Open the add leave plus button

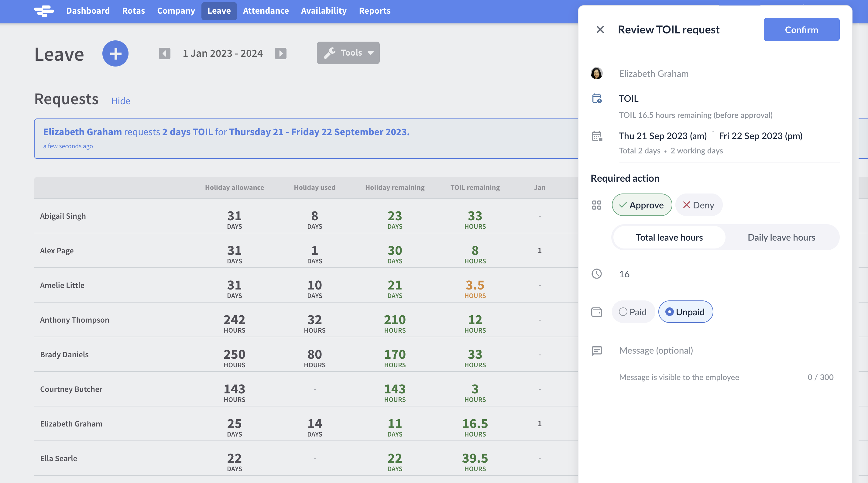[x=115, y=53]
